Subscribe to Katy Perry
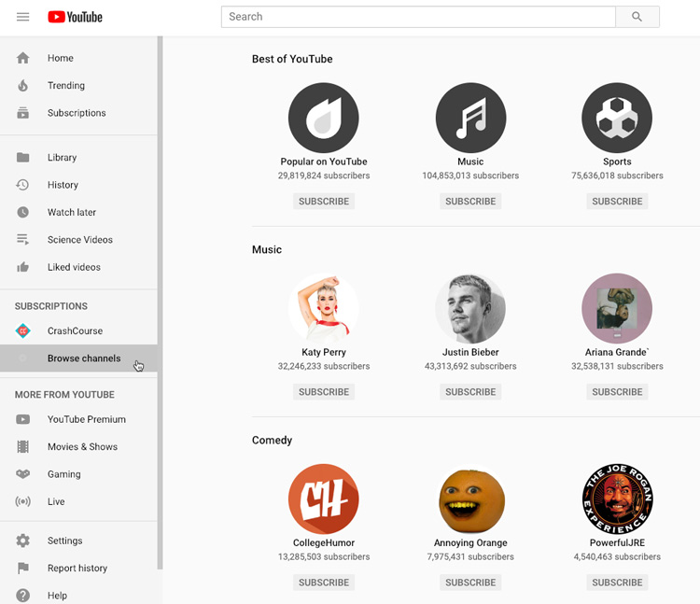This screenshot has width=700, height=604. 324,392
